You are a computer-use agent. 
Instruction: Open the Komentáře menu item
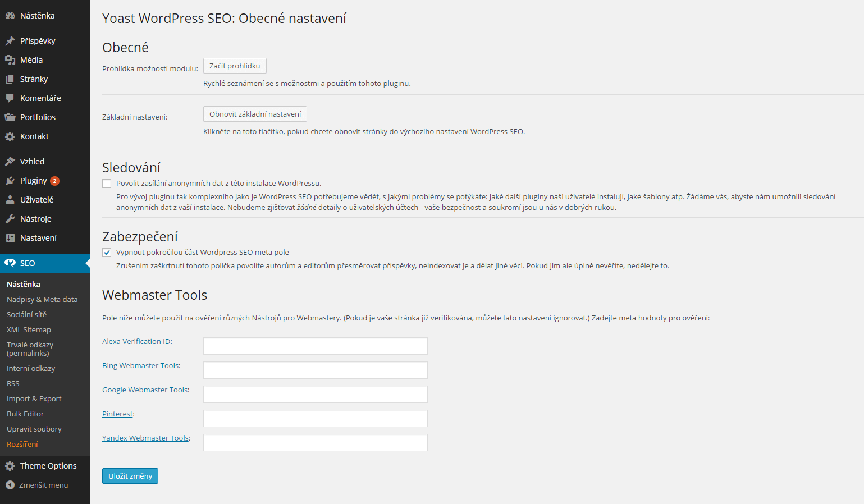pos(45,98)
